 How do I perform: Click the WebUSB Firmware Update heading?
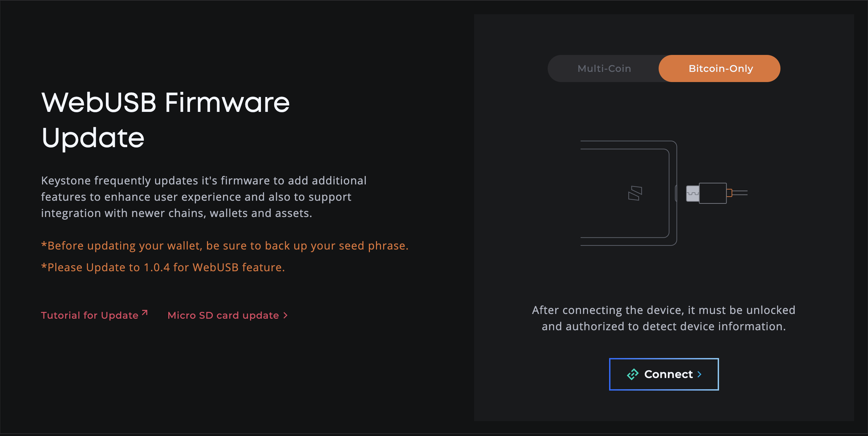pyautogui.click(x=166, y=120)
